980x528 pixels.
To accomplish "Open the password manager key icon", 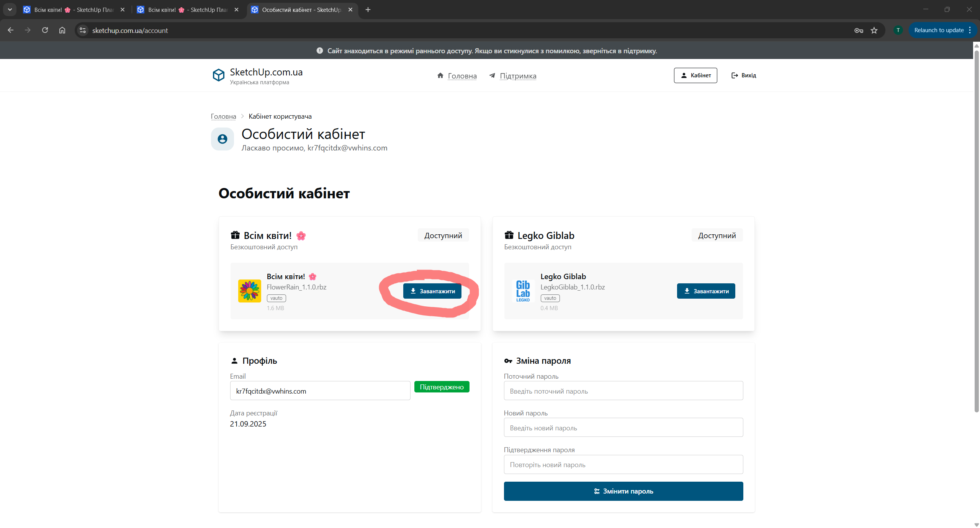I will click(859, 30).
